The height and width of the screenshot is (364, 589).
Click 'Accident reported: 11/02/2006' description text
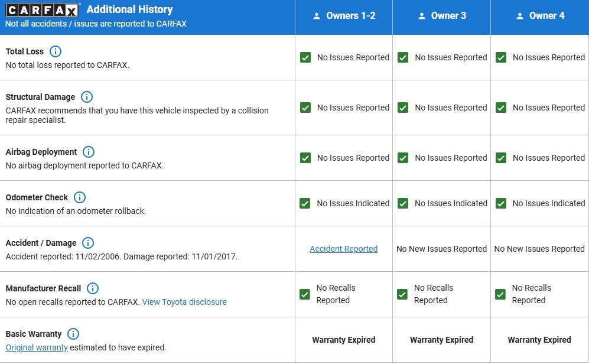click(x=121, y=256)
